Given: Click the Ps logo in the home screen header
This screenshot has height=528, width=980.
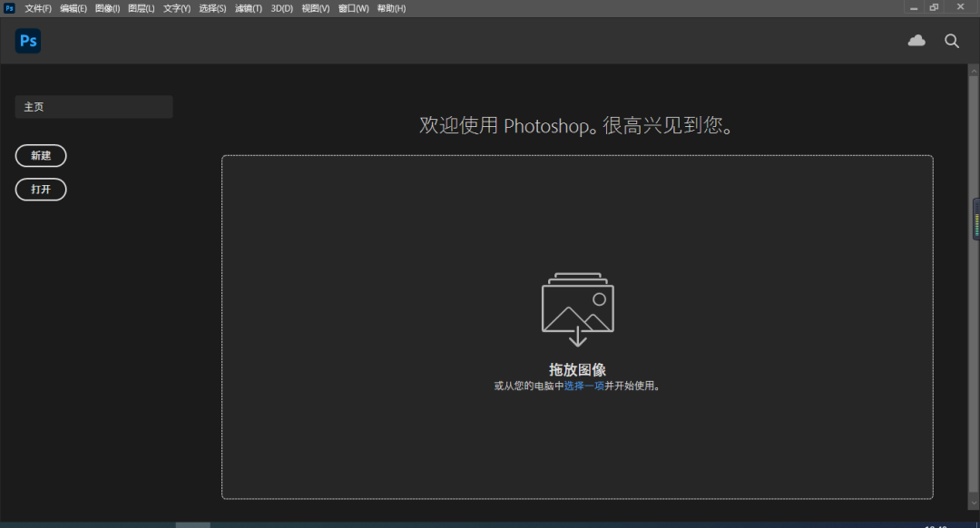Looking at the screenshot, I should pos(27,40).
